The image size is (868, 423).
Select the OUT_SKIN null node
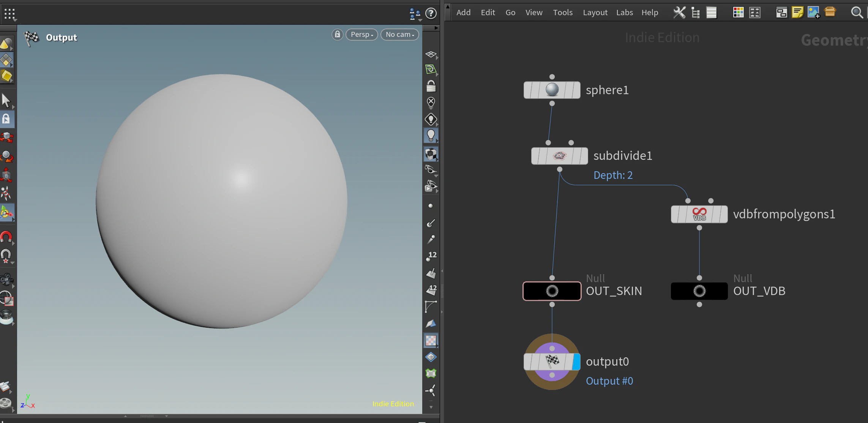552,291
